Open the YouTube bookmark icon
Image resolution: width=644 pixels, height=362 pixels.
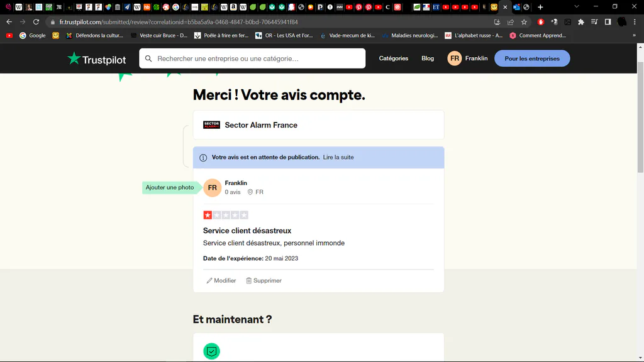point(9,36)
